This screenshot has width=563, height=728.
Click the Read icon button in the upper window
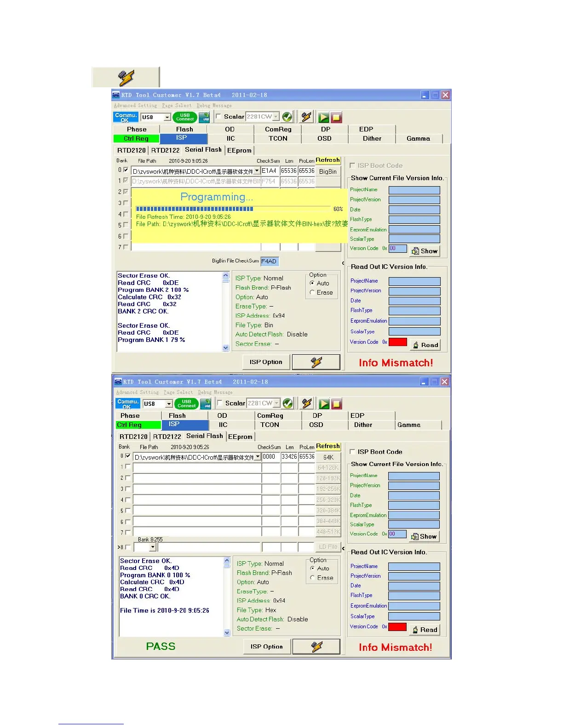[x=425, y=345]
